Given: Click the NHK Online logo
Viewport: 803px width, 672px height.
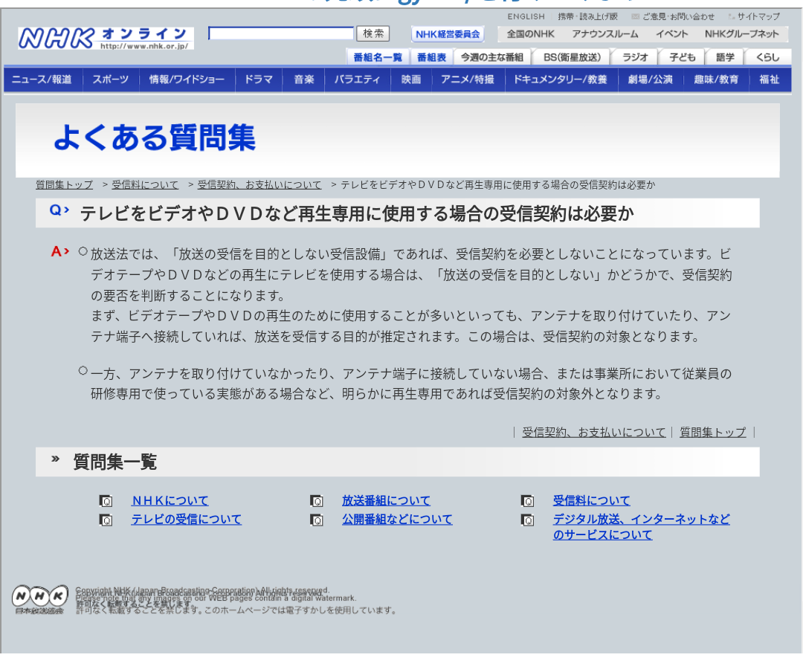Looking at the screenshot, I should tap(105, 38).
